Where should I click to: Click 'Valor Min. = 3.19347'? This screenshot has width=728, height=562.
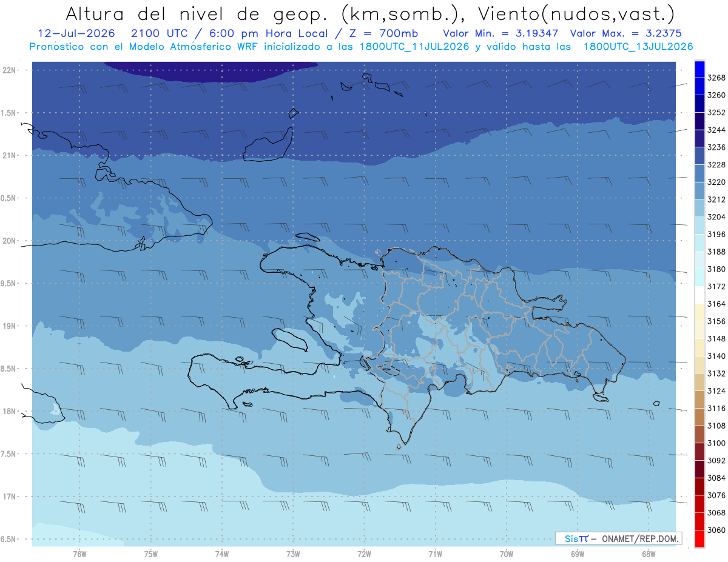pyautogui.click(x=500, y=33)
